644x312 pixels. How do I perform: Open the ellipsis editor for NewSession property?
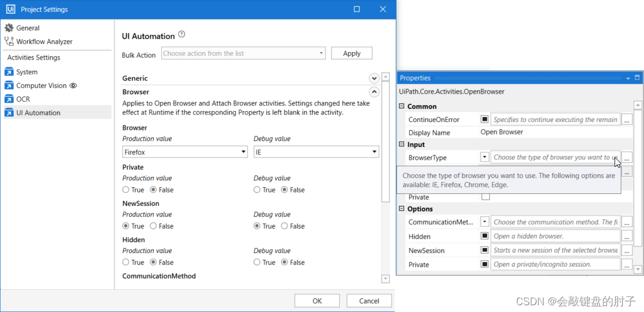627,250
